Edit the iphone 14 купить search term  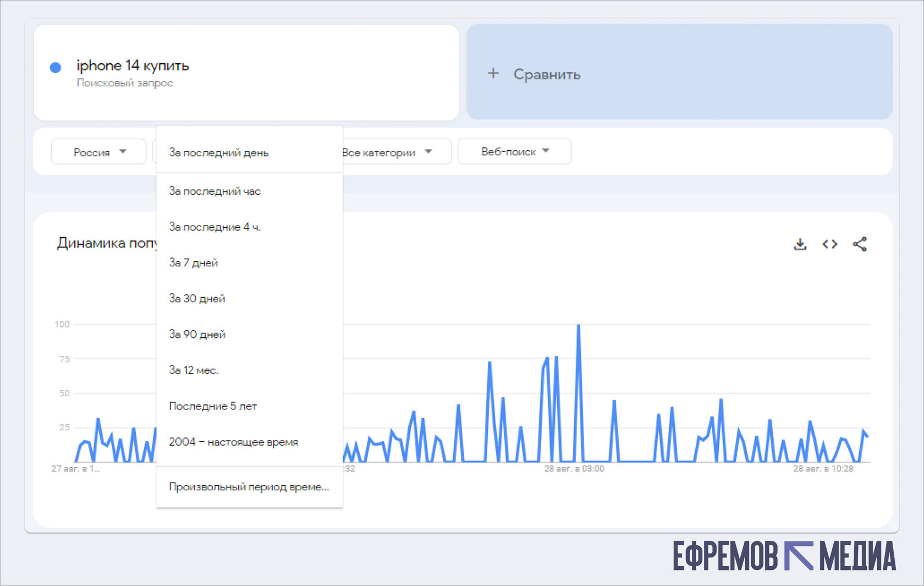click(x=133, y=65)
